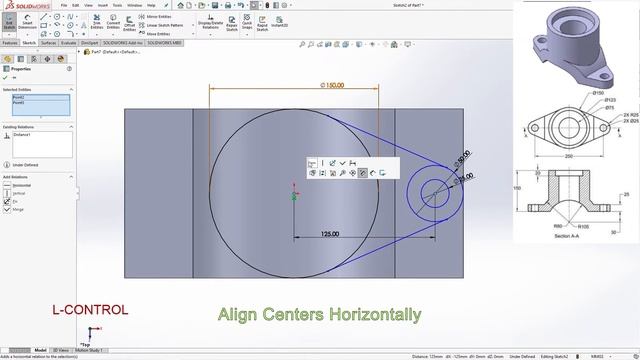Open the File menu
640x360 pixels.
(x=64, y=5)
